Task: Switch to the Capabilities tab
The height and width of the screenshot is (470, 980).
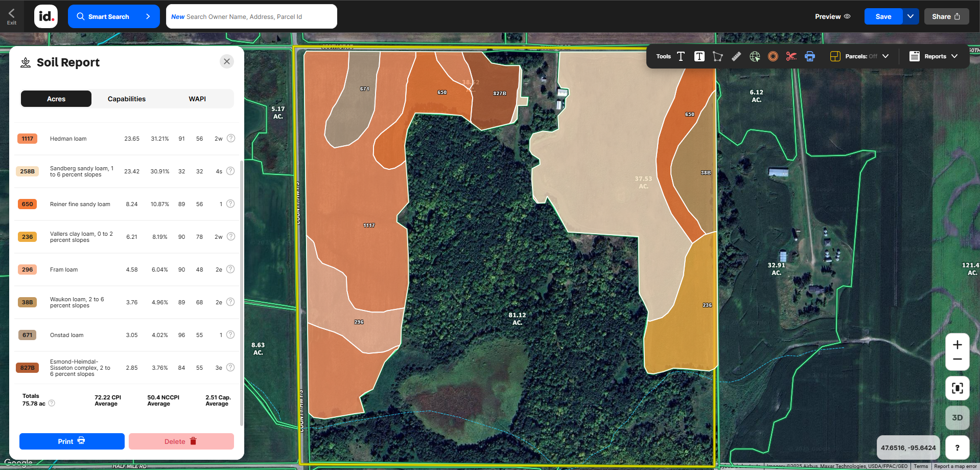Action: point(127,99)
